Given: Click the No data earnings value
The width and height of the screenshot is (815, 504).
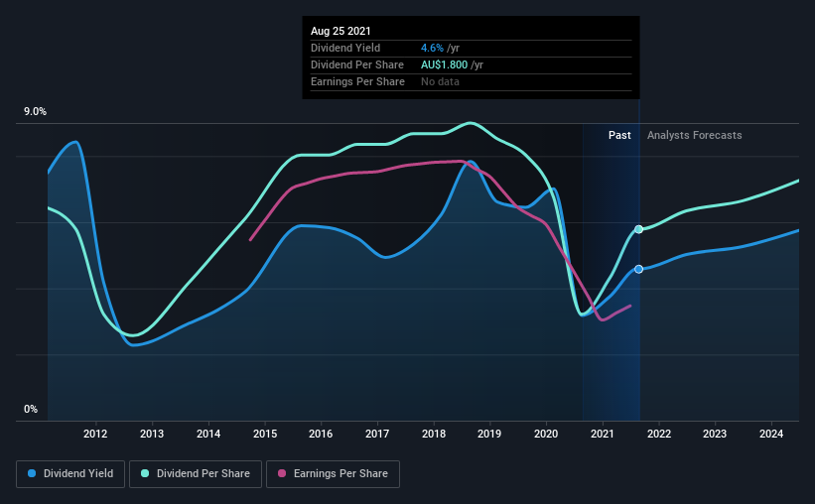Looking at the screenshot, I should tap(440, 81).
